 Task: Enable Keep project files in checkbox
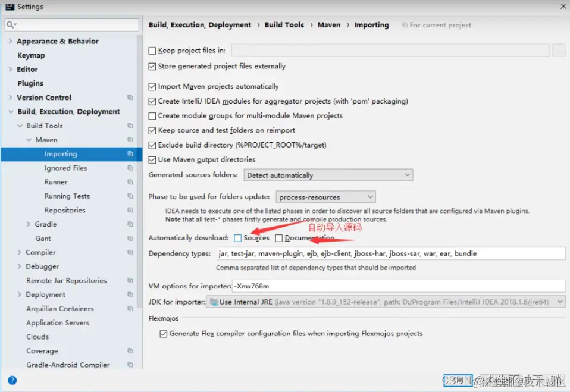click(152, 51)
